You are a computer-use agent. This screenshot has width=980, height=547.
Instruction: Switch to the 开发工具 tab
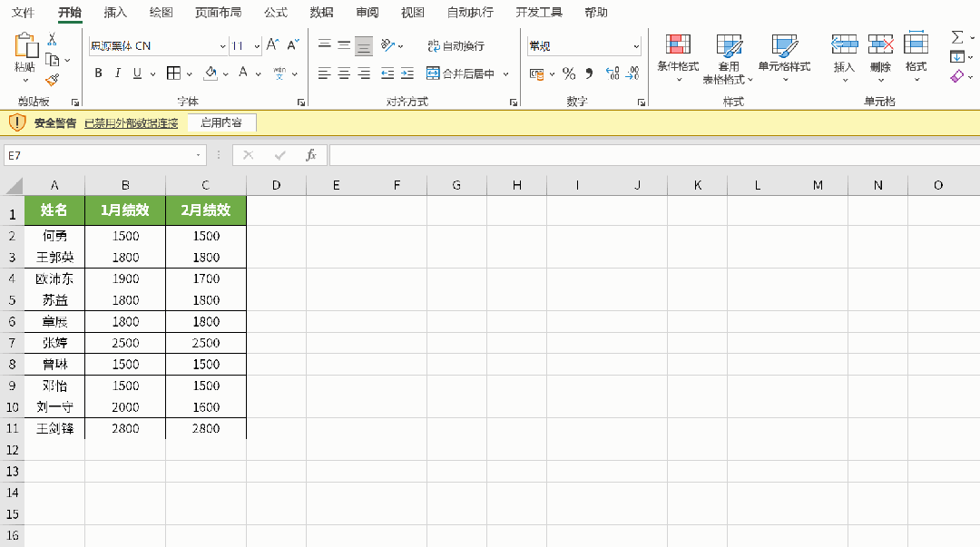539,13
